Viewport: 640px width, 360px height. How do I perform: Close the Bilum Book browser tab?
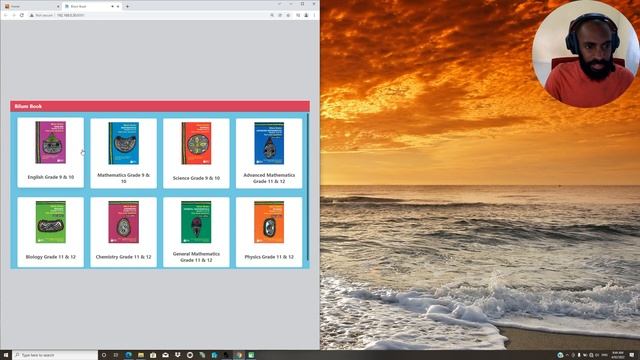pyautogui.click(x=118, y=7)
